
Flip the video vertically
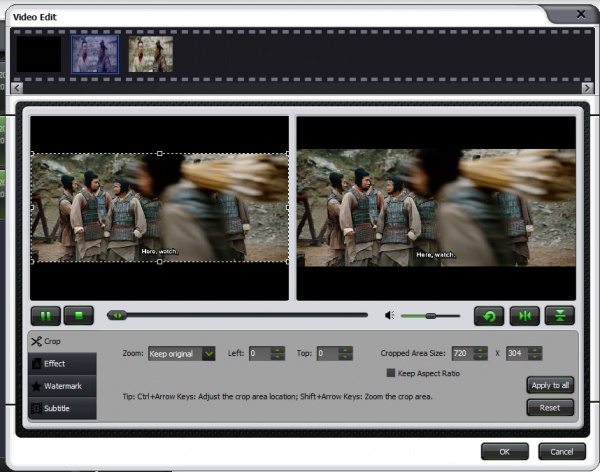(x=560, y=316)
